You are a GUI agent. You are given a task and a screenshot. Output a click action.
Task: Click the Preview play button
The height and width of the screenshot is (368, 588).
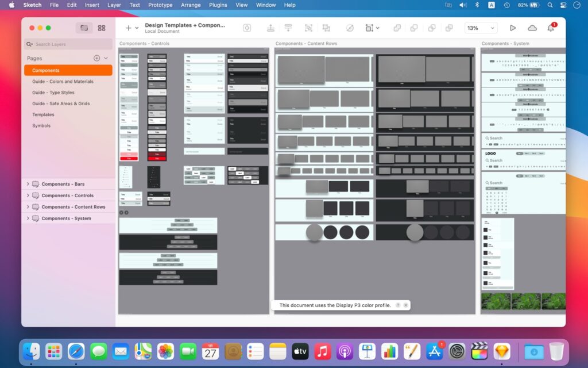[x=513, y=27]
